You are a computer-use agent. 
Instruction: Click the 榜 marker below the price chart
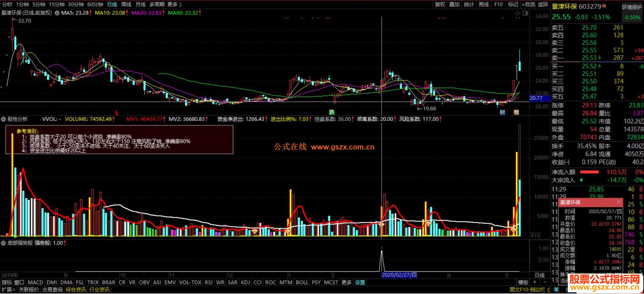pos(516,112)
